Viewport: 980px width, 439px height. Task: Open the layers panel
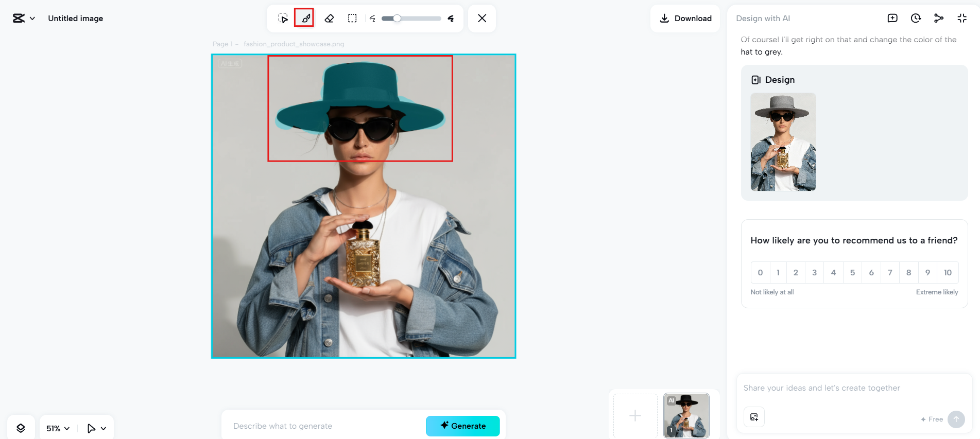21,428
